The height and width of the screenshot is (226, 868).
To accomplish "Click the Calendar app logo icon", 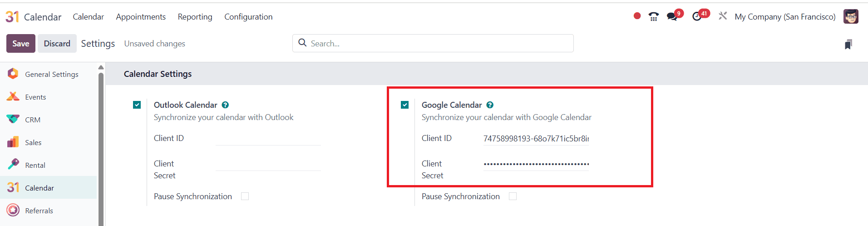I will click(x=12, y=17).
